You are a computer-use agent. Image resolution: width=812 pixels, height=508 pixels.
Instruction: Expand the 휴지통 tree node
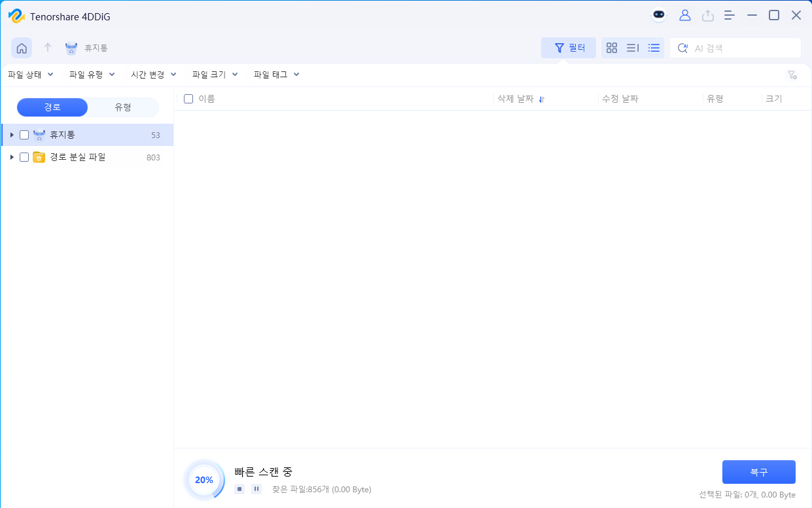tap(12, 135)
